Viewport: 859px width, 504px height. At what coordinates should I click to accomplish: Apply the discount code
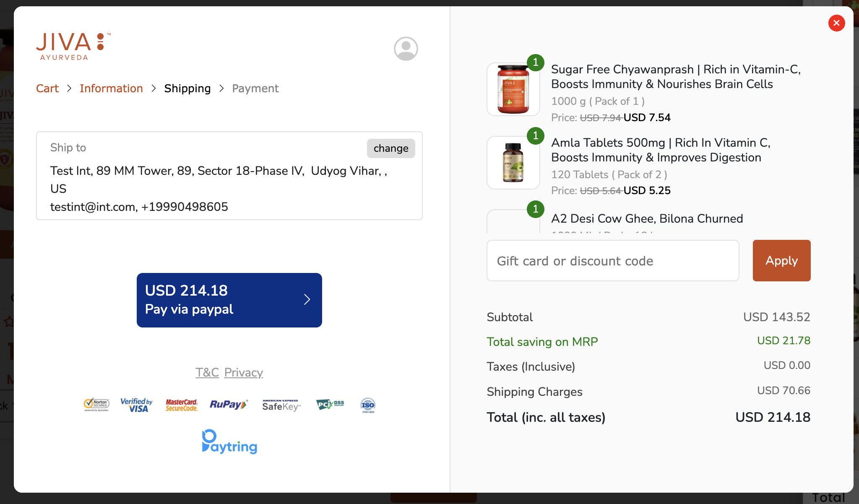(x=781, y=261)
